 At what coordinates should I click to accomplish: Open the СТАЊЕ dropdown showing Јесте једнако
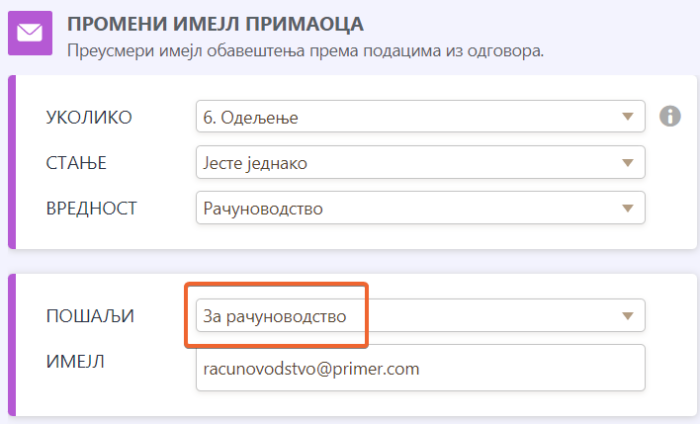pos(410,162)
